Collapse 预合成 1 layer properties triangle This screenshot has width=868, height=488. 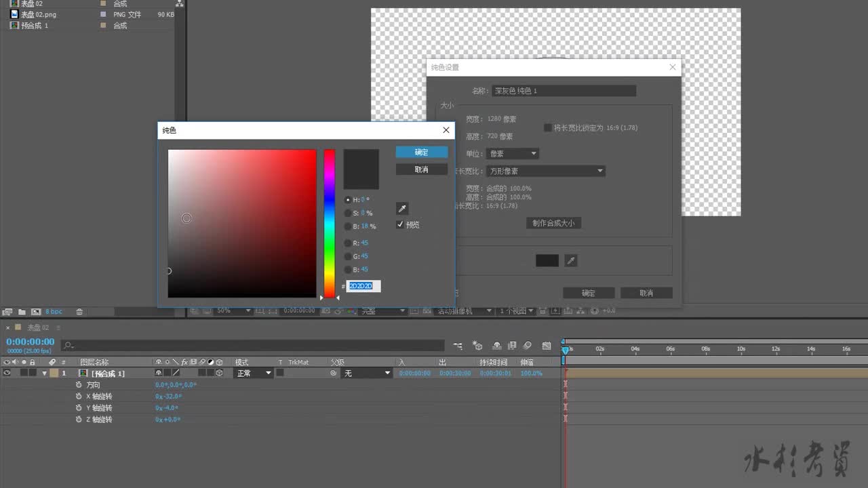pos(45,373)
